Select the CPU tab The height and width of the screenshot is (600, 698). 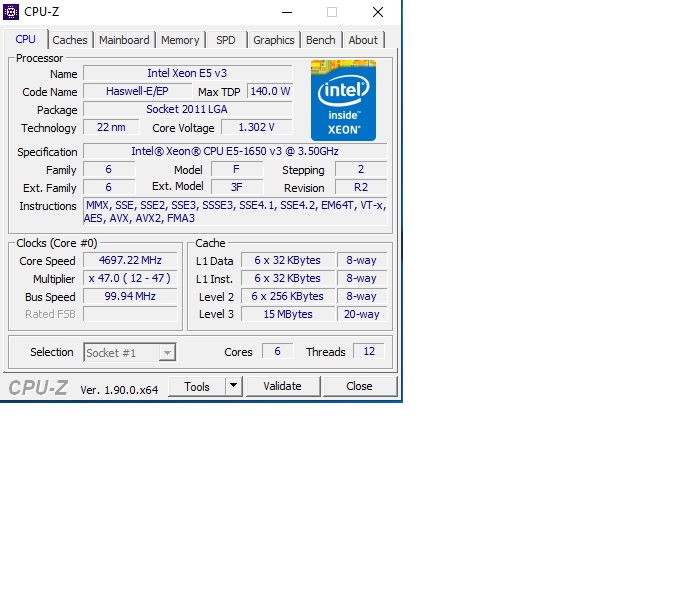coord(25,39)
